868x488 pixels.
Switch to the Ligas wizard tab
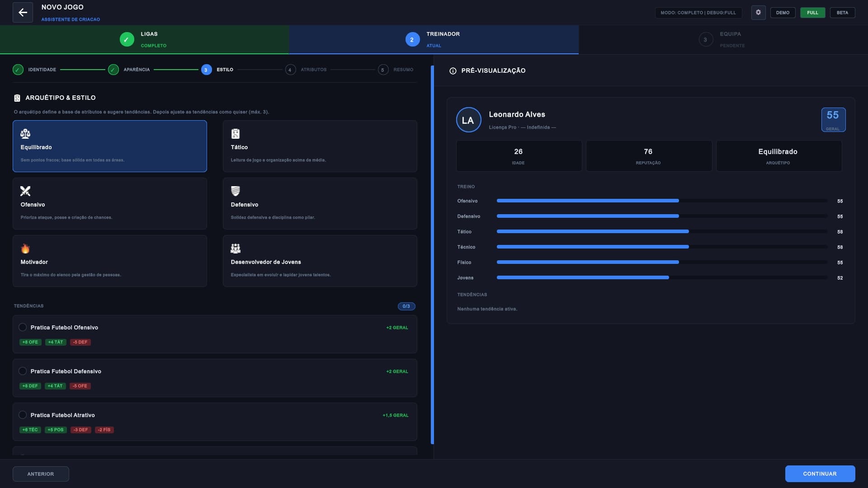[x=145, y=40]
